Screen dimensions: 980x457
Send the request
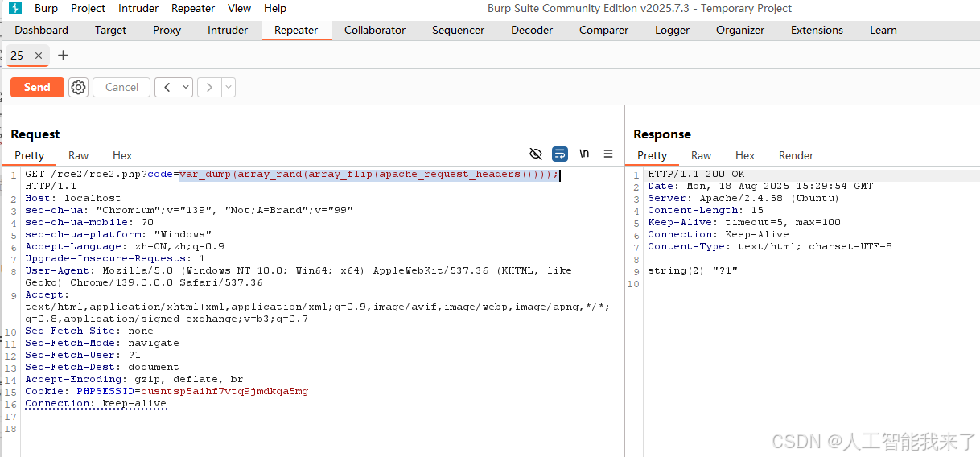click(37, 87)
